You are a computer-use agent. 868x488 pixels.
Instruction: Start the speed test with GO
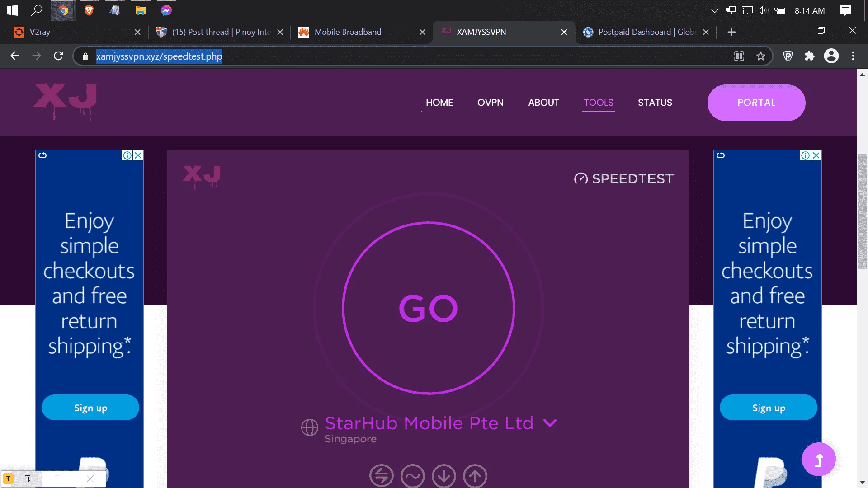tap(429, 308)
